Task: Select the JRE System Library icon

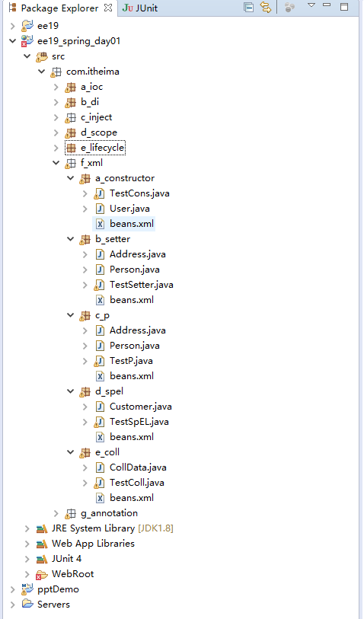Action: [x=42, y=528]
